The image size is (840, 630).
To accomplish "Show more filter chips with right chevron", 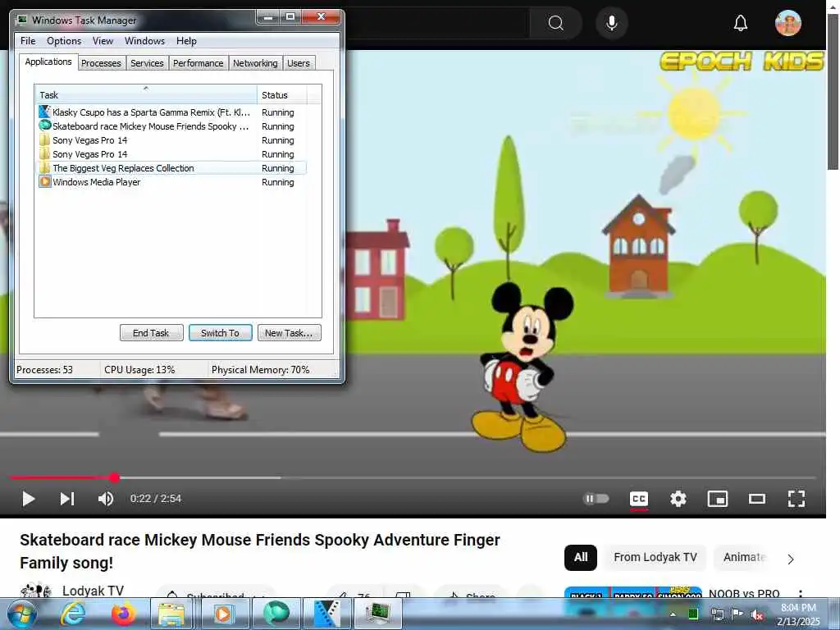I will [x=791, y=559].
